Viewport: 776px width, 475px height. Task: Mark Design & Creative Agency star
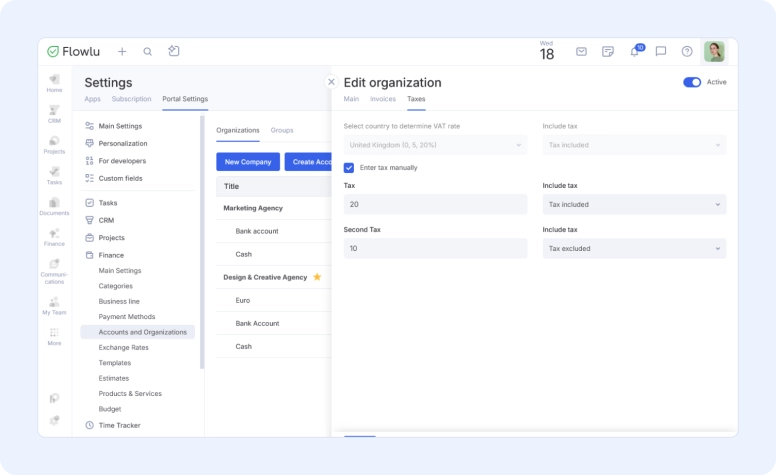pos(317,277)
